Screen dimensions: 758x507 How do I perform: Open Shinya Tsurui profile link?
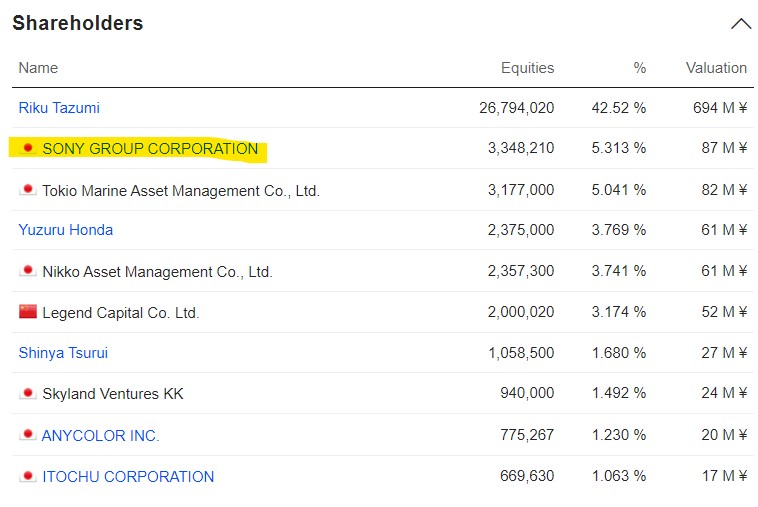coord(63,353)
